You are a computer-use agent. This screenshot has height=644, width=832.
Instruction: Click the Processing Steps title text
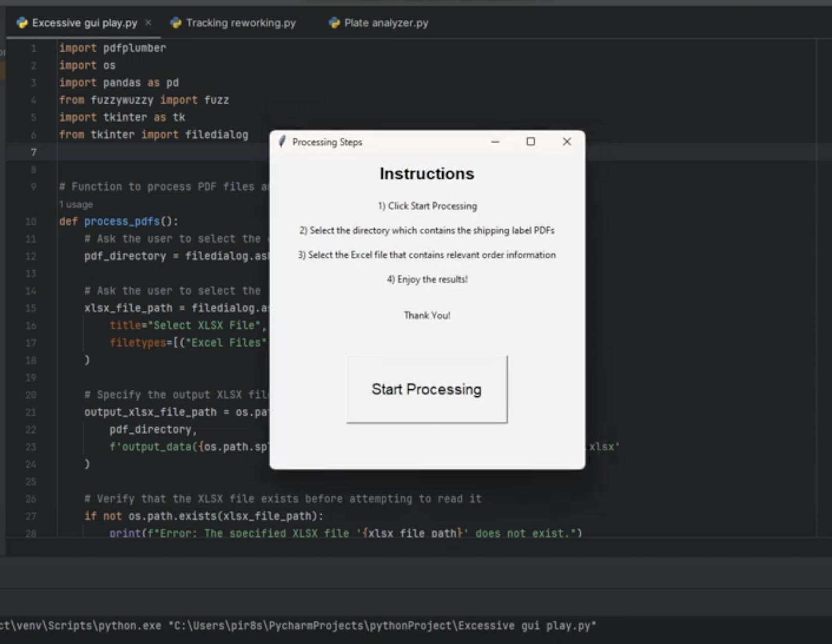[x=327, y=142]
